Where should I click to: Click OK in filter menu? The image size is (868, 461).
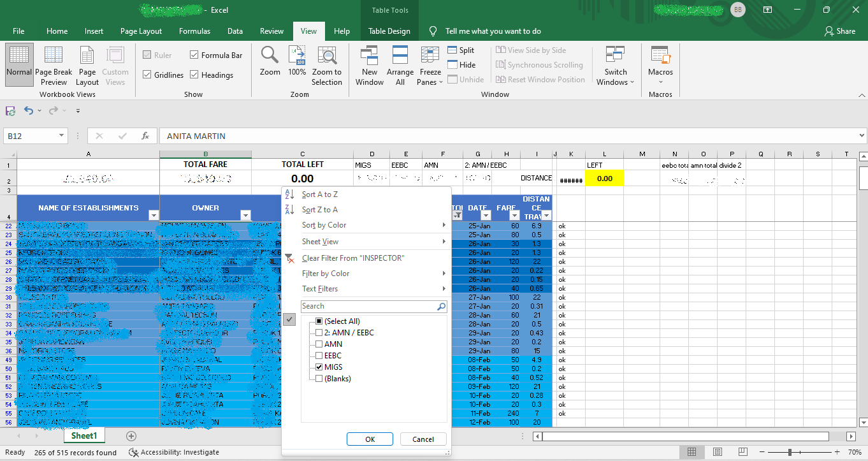pyautogui.click(x=370, y=439)
